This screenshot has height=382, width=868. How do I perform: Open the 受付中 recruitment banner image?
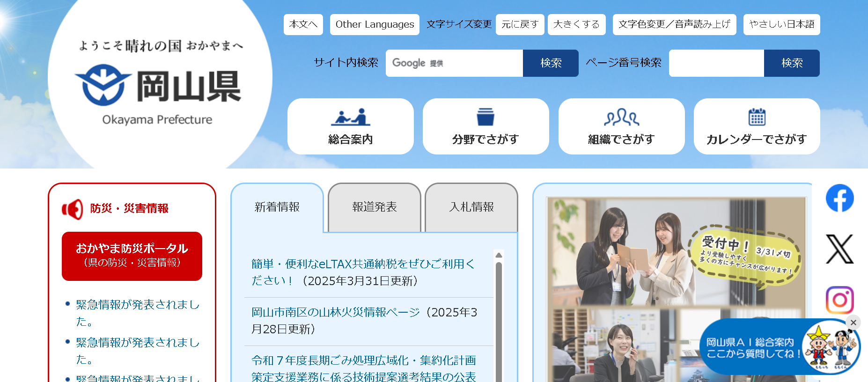pos(677,289)
